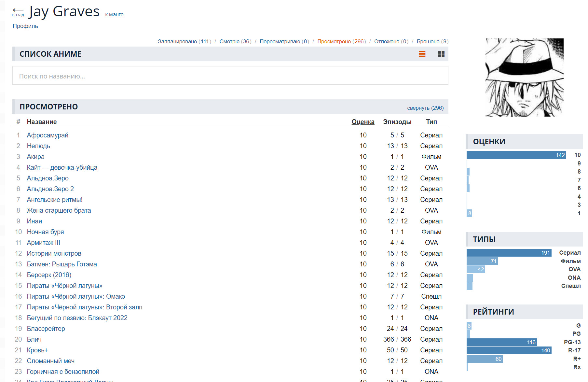Image resolution: width=588 pixels, height=382 pixels.
Task: Filter by Фильм type bar
Action: 482,261
